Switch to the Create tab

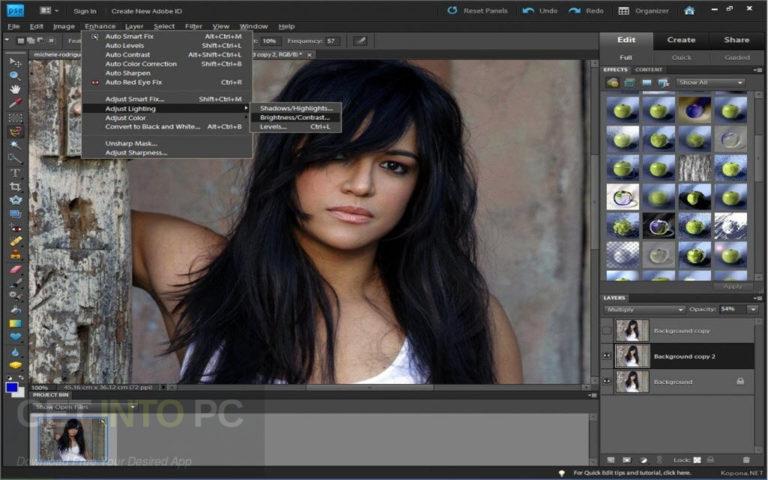[x=681, y=40]
